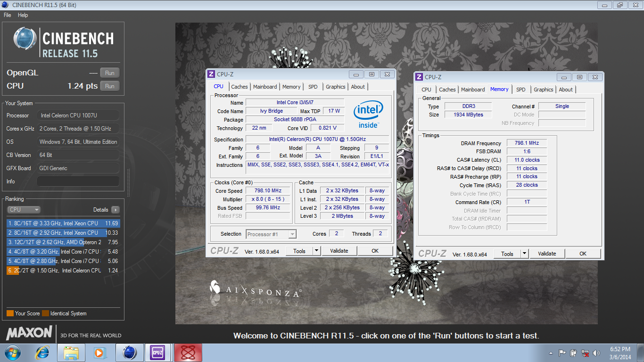The height and width of the screenshot is (362, 644).
Task: Open Mainboard tab in Memory CPU-Z window
Action: coord(473,90)
